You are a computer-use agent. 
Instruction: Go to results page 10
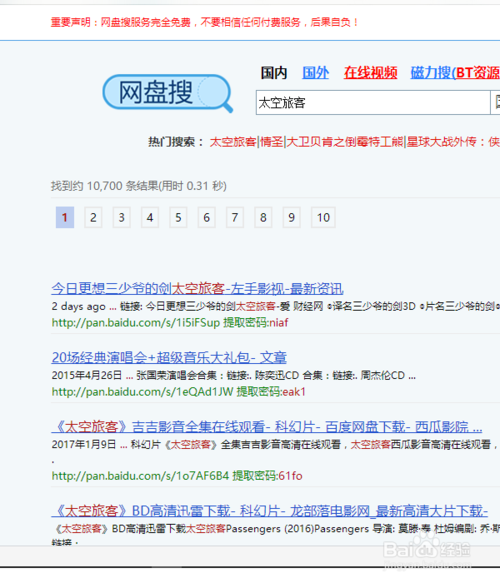[x=323, y=217]
